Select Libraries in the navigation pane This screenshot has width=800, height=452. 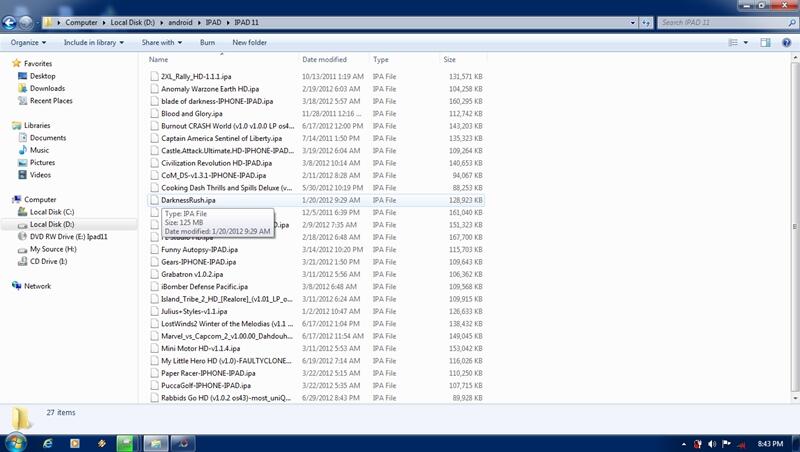(x=37, y=125)
